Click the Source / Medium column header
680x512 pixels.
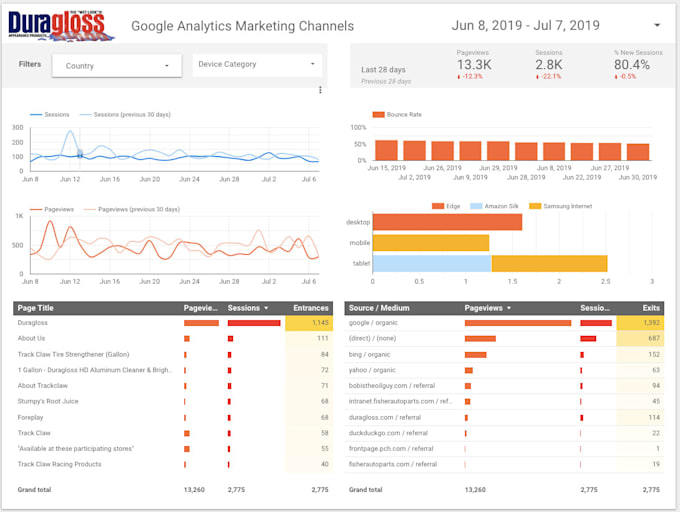tap(379, 308)
